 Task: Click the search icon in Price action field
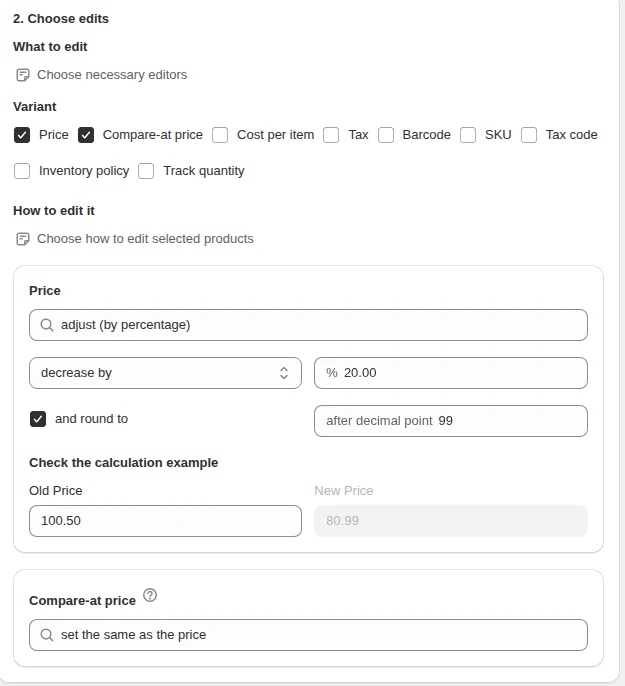47,325
